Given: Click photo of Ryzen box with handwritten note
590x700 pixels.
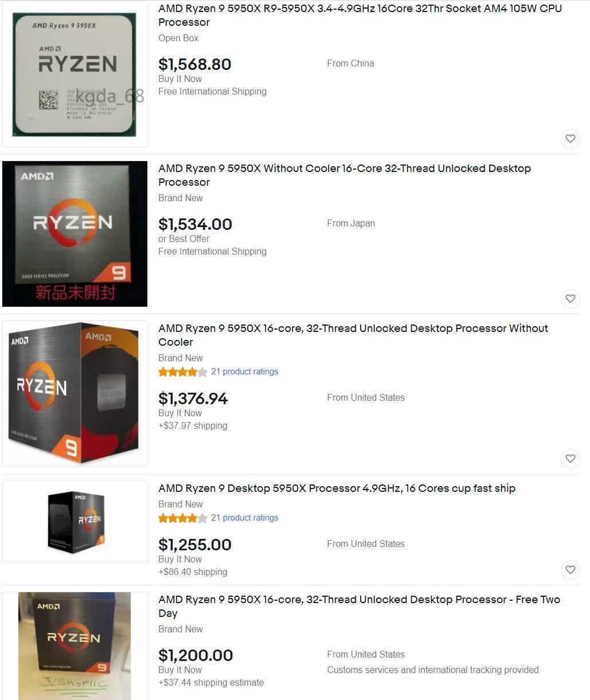Looking at the screenshot, I should tap(75, 646).
